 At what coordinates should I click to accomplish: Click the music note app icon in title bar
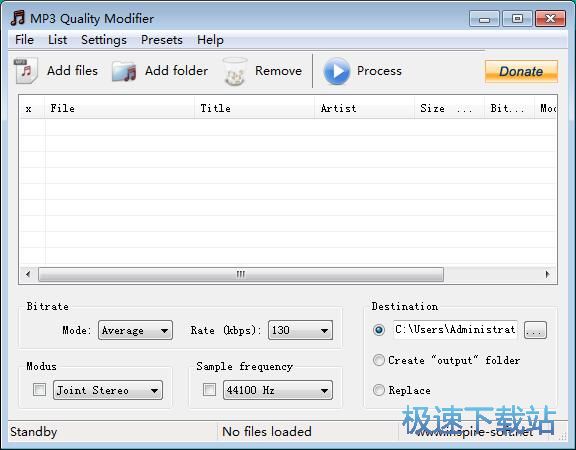(x=18, y=18)
